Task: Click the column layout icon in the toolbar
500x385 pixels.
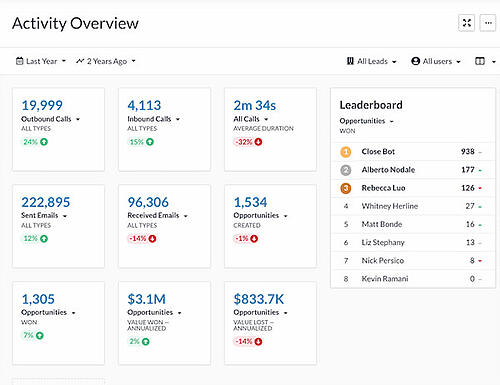Action: click(x=480, y=61)
